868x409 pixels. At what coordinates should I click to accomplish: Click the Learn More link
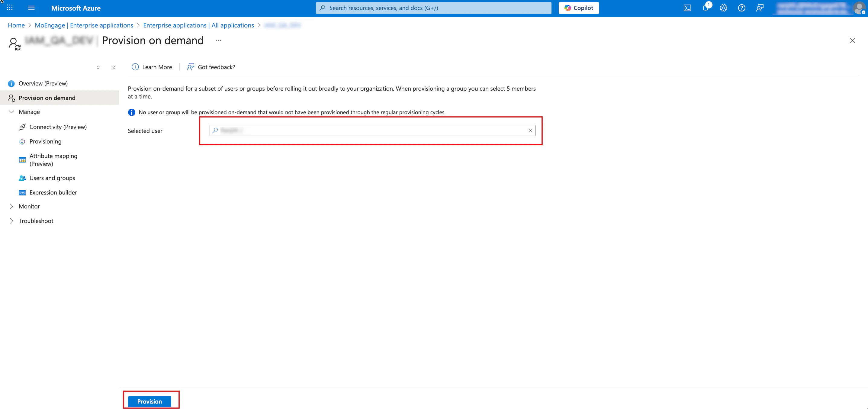[157, 67]
